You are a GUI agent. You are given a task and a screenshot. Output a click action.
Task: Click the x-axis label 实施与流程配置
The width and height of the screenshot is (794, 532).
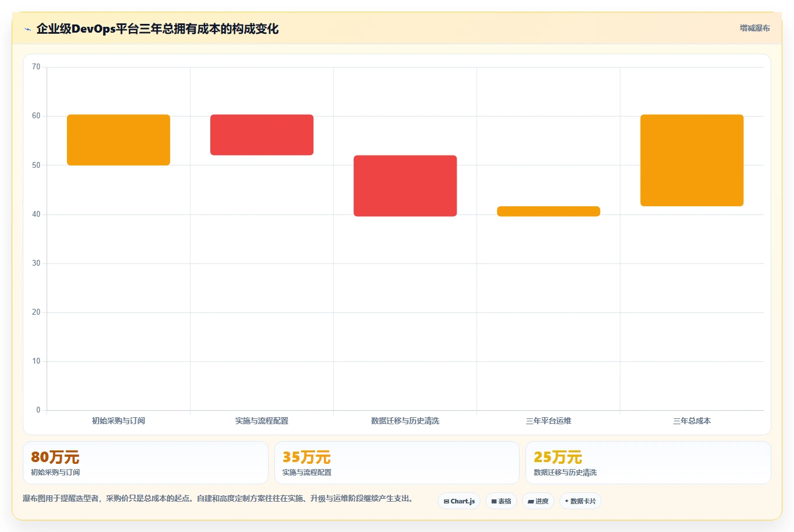pos(262,421)
